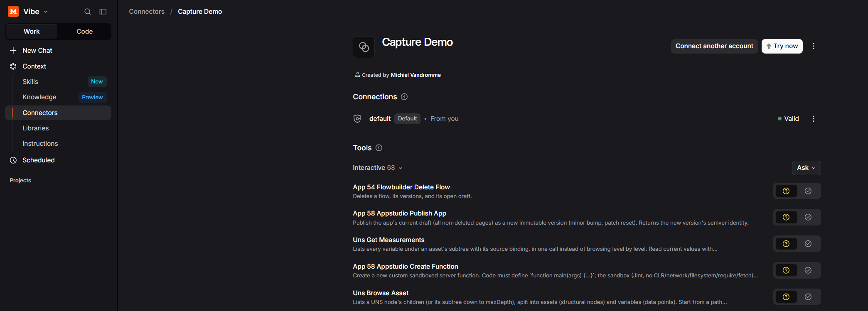This screenshot has width=868, height=311.
Task: Click the plus icon for New Chat
Action: (x=13, y=51)
